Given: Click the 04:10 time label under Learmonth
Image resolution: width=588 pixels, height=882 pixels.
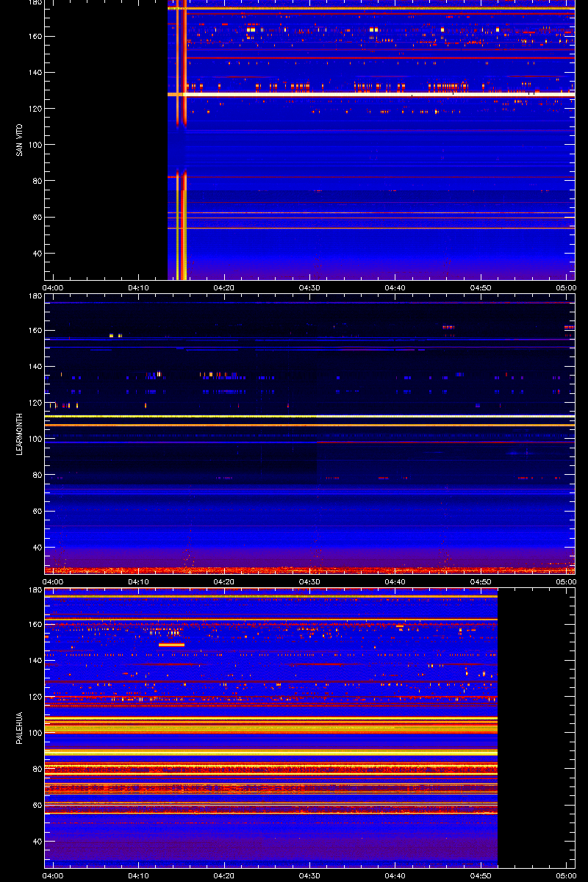Looking at the screenshot, I should 140,582.
